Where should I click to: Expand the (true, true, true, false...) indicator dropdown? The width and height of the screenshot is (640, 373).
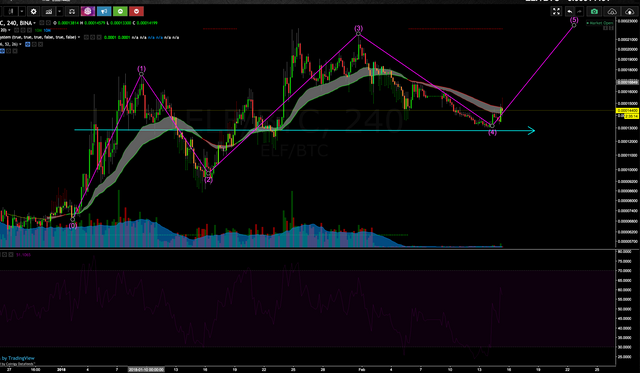[x=79, y=37]
